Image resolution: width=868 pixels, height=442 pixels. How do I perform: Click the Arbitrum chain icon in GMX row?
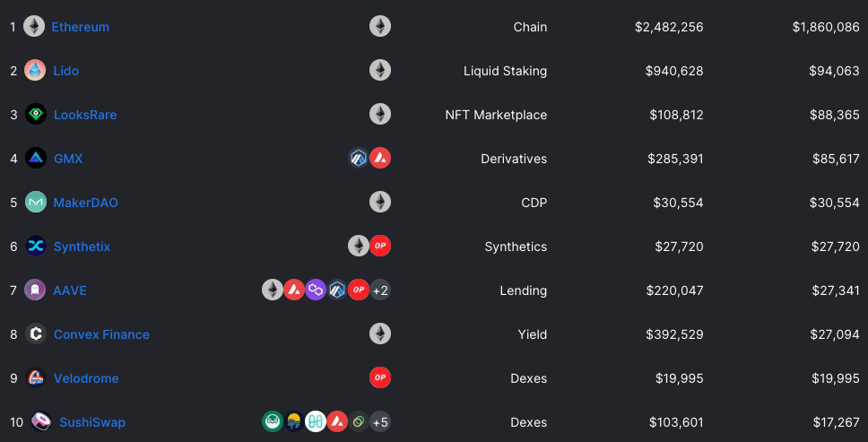[x=359, y=158]
